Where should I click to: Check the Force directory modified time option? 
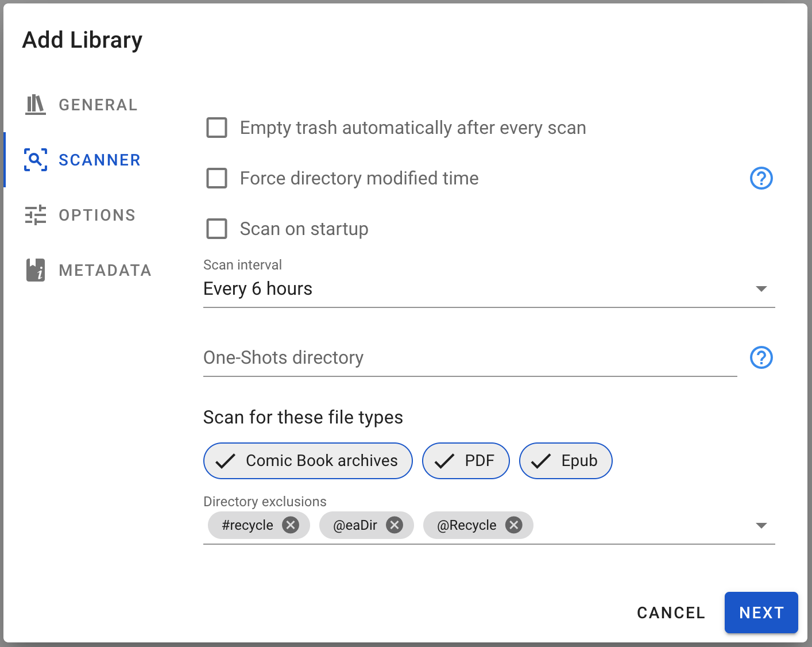point(216,178)
